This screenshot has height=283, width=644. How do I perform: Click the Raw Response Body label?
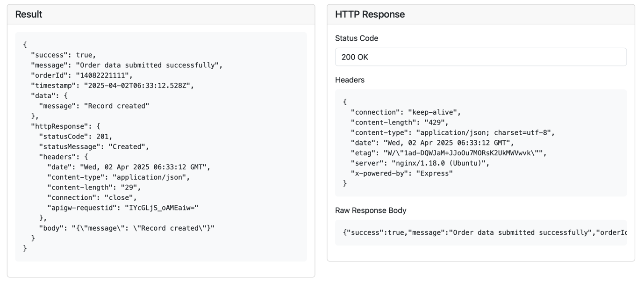point(371,210)
